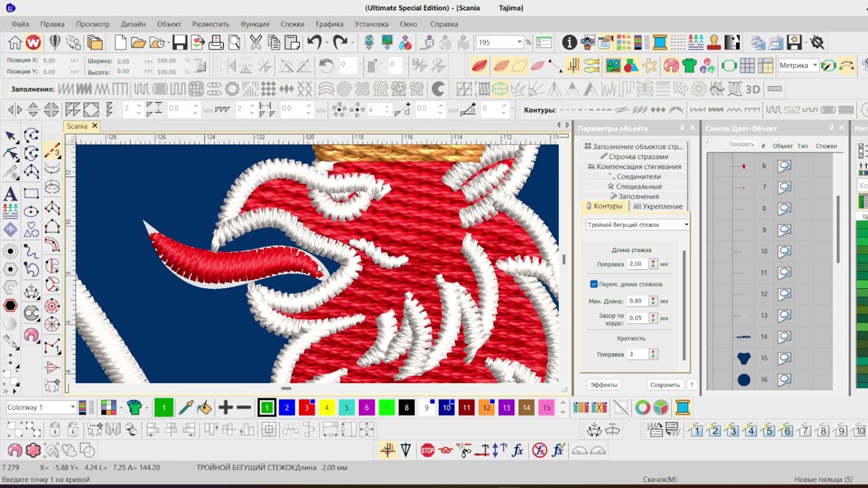Viewport: 868px width, 488px height.
Task: Expand the redo history dropdown arrow
Action: point(352,43)
